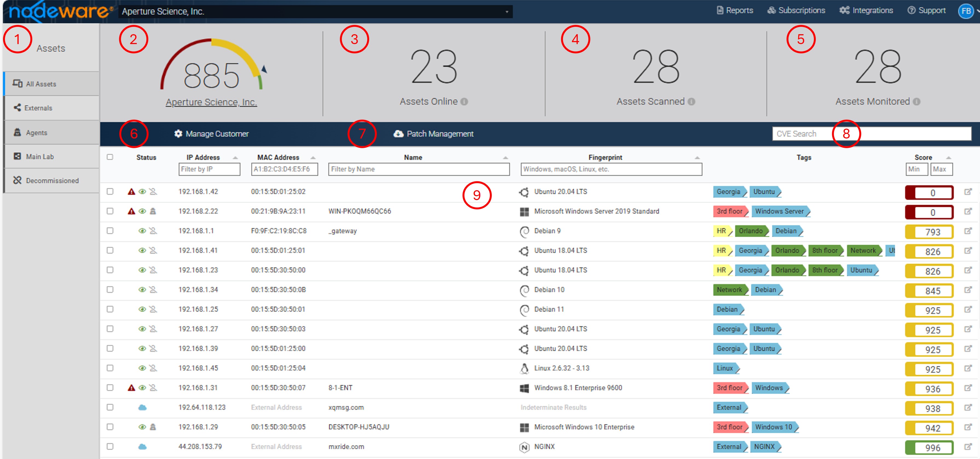Toggle the select-all checkbox in table header
Viewport: 980px width, 459px height.
110,157
